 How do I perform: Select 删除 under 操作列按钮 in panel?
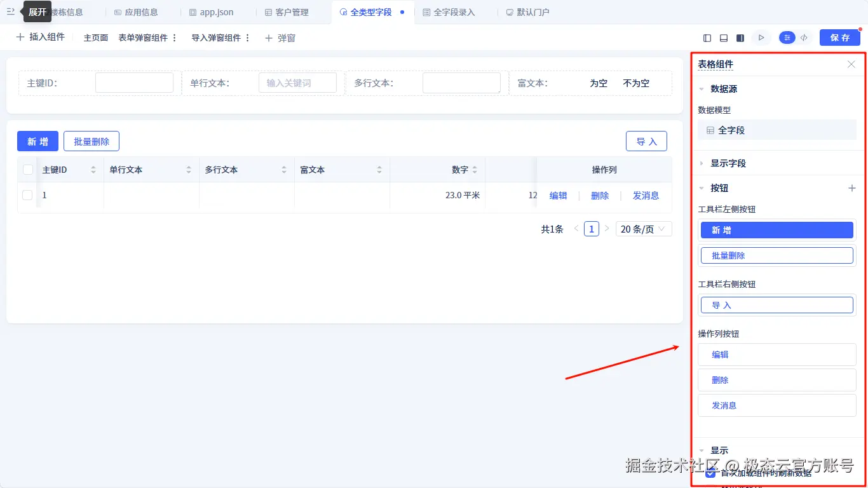[x=777, y=380]
